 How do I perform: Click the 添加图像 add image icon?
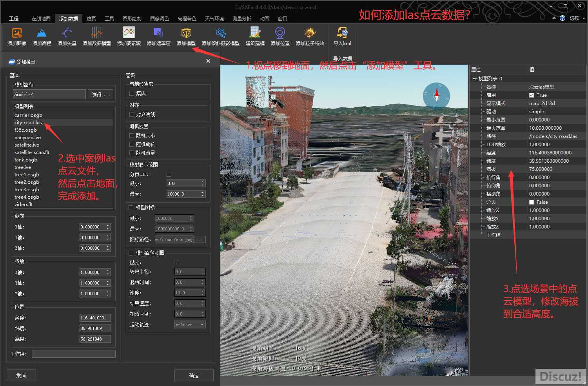(17, 33)
